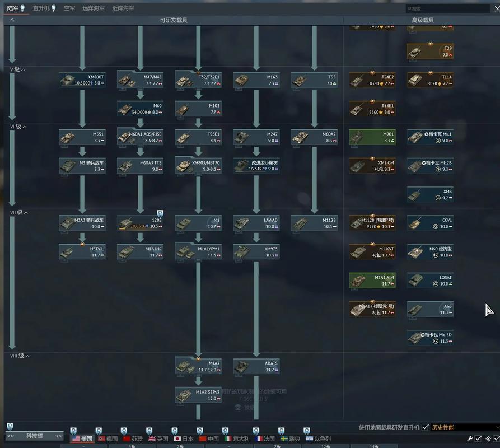Toggle the checkbox beside the wrench icon
Image resolution: width=500 pixels, height=448 pixels.
478,438
